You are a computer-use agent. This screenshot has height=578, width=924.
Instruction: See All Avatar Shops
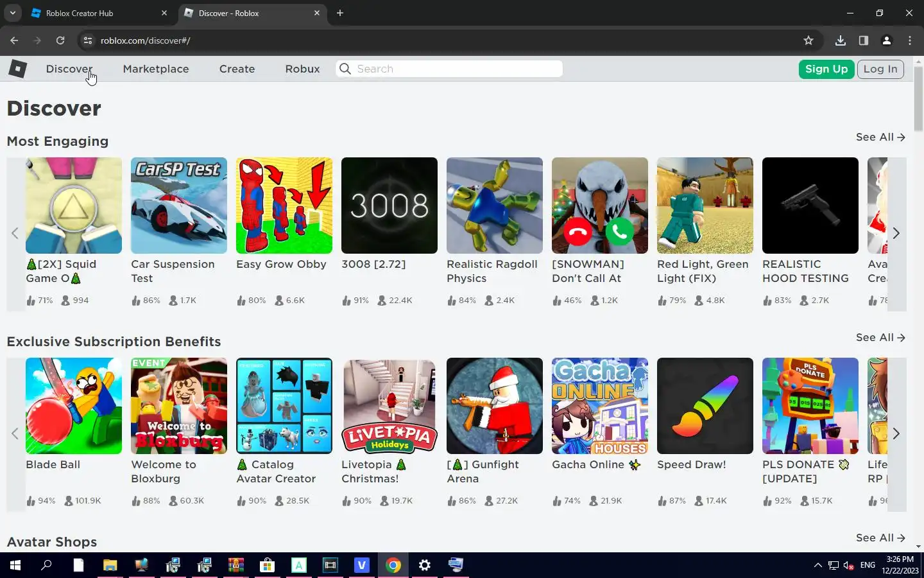pyautogui.click(x=880, y=538)
